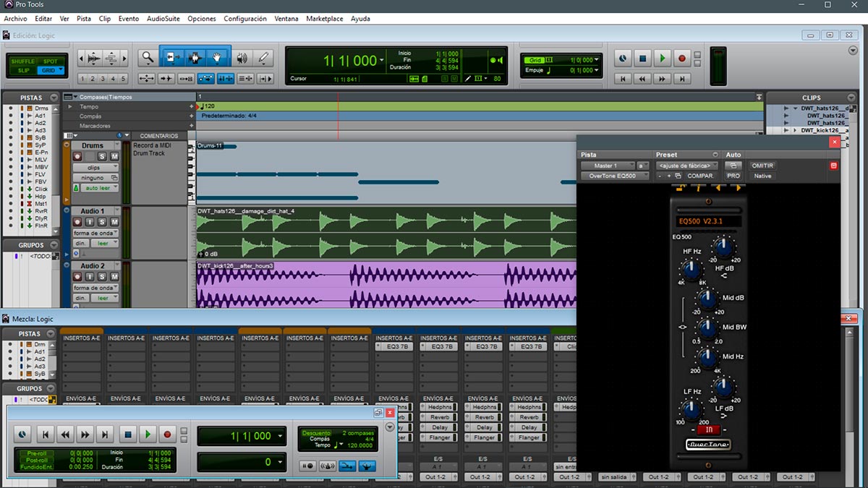Image resolution: width=868 pixels, height=488 pixels.
Task: Click Stop in the floating Transport window
Action: click(128, 435)
